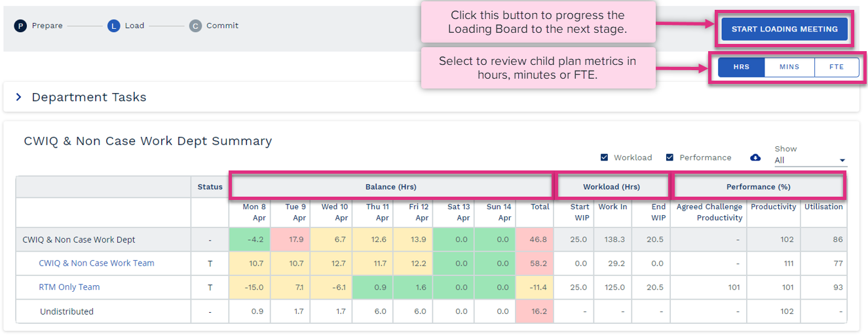Click the Prepare stage label
This screenshot has width=868, height=335.
47,26
